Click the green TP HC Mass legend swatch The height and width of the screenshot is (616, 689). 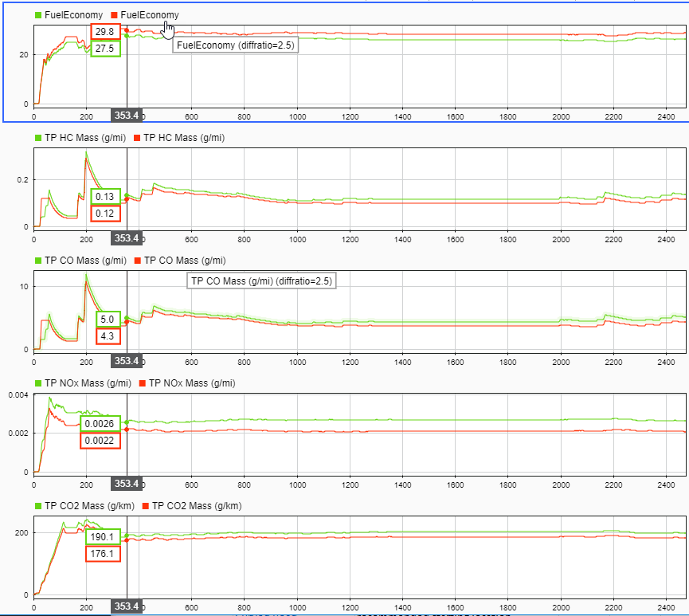38,138
